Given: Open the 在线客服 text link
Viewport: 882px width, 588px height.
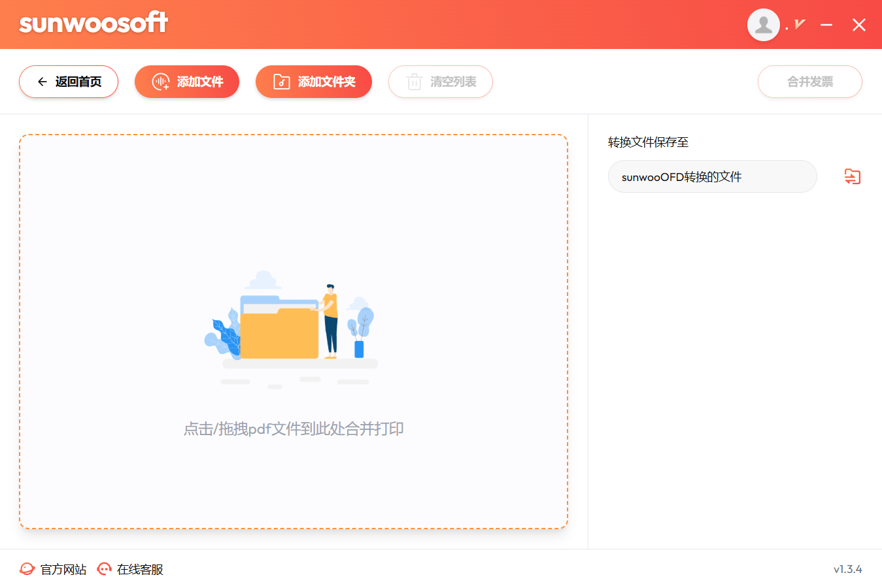Looking at the screenshot, I should pyautogui.click(x=140, y=570).
